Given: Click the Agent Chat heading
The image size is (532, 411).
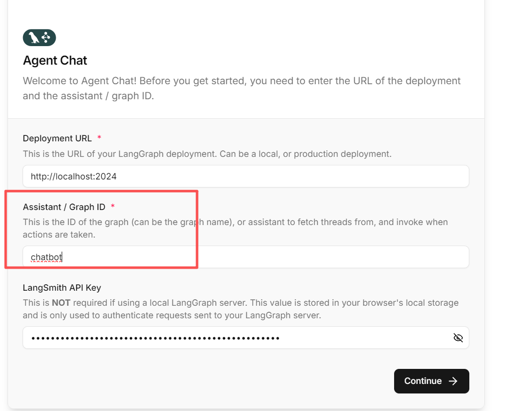Looking at the screenshot, I should pyautogui.click(x=55, y=61).
